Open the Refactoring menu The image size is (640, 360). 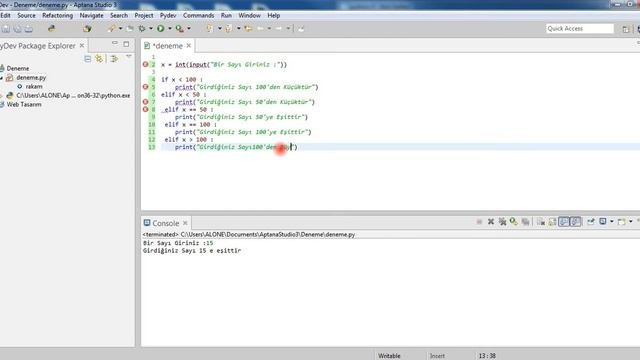point(58,16)
